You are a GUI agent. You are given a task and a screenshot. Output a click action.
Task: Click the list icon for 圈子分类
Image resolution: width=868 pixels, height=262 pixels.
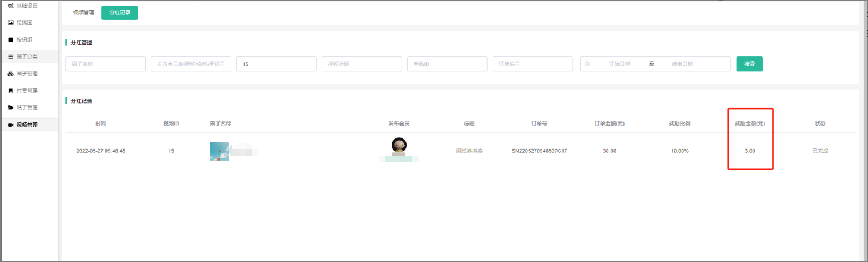11,56
